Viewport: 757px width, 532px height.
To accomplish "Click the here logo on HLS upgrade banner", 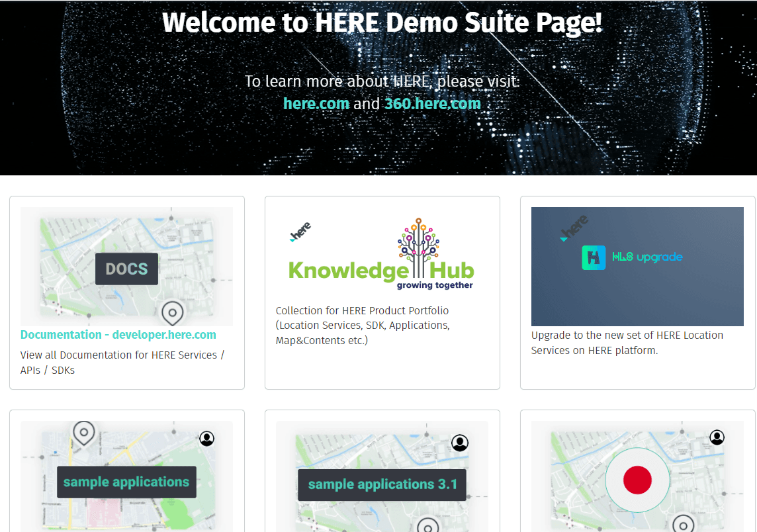I will click(574, 228).
